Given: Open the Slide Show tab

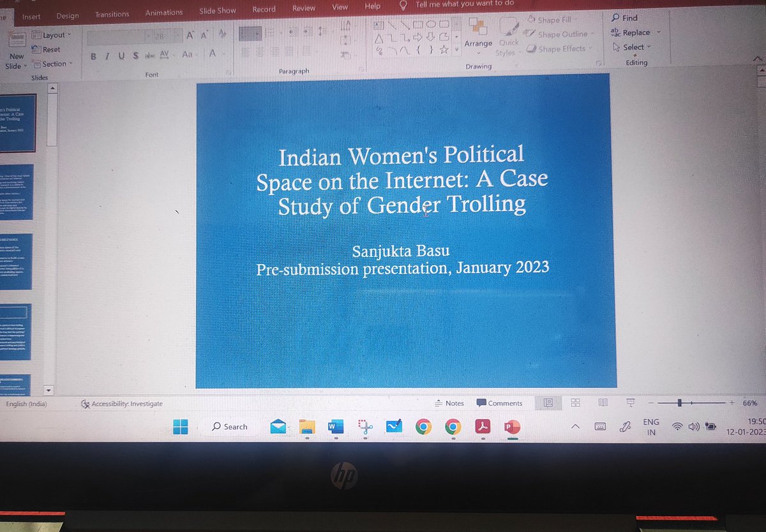Looking at the screenshot, I should coord(217,11).
